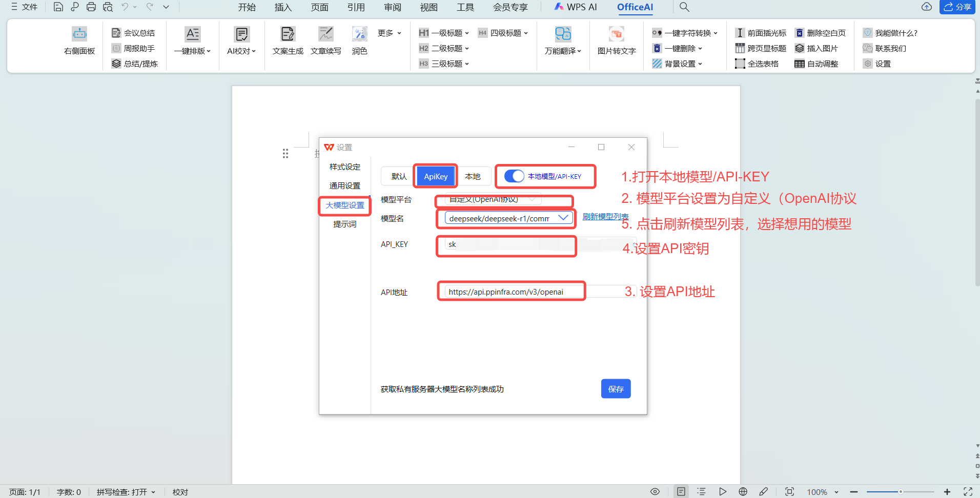Click the zoom slider handle
The width and height of the screenshot is (980, 498).
point(901,492)
